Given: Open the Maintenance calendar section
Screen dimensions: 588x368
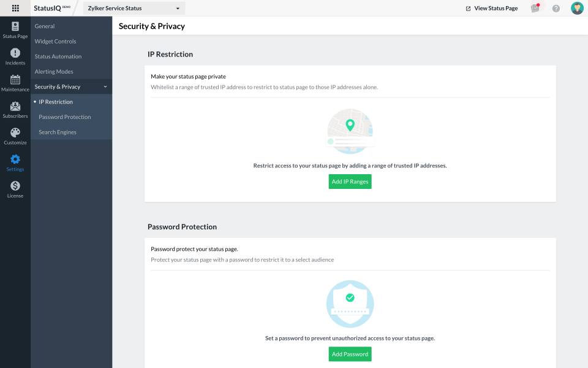Looking at the screenshot, I should 15,82.
